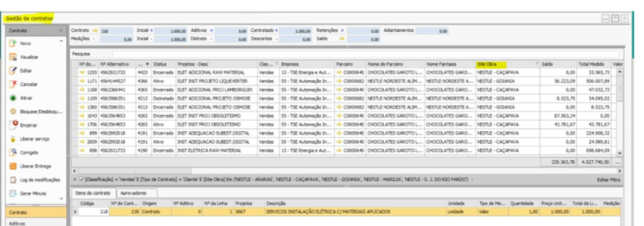The image size is (644, 226).
Task: Click the sorted column header with down arrow
Action: [x=143, y=65]
